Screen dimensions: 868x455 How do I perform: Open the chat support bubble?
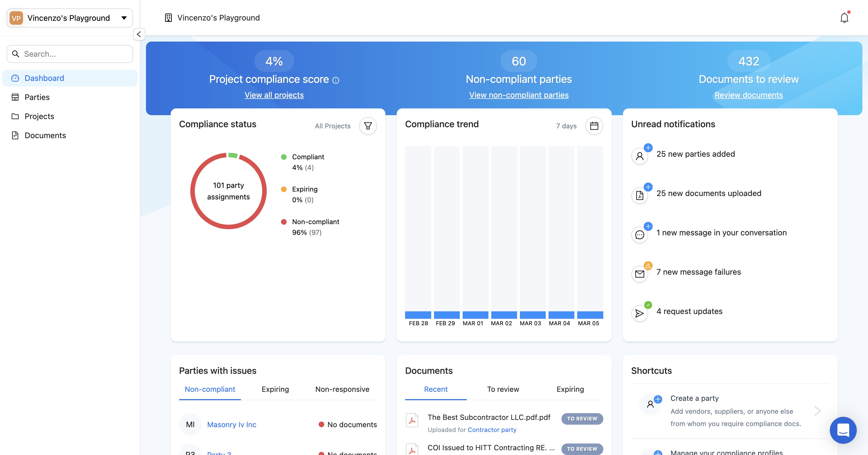(x=843, y=430)
